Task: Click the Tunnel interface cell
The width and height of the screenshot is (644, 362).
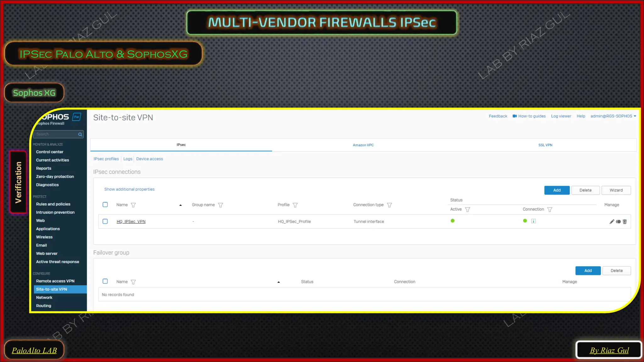Action: pyautogui.click(x=369, y=222)
